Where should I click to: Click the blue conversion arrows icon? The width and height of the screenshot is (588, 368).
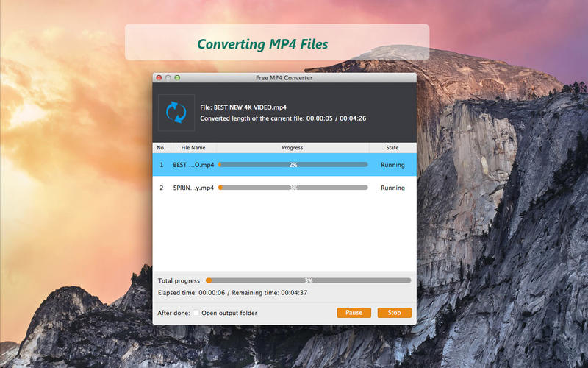click(x=176, y=113)
